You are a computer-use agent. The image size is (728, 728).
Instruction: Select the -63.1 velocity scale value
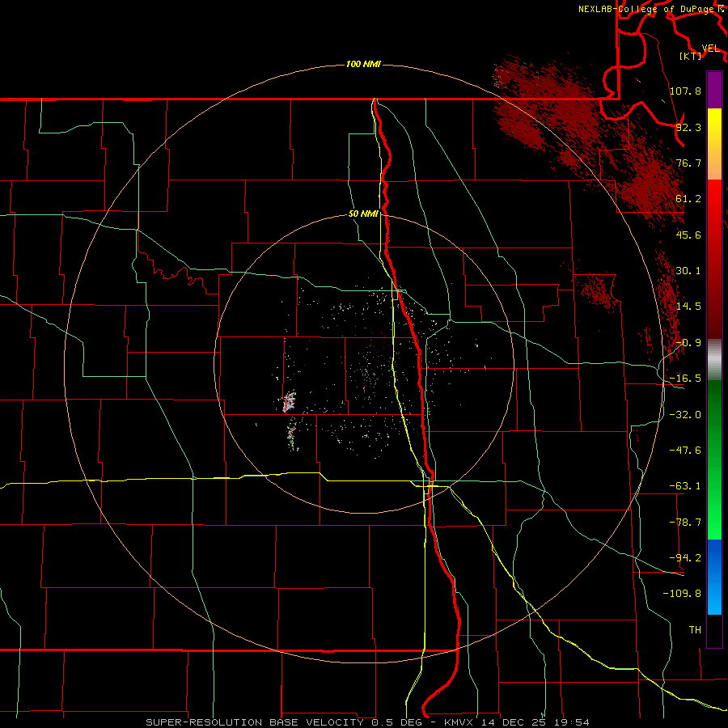point(685,486)
